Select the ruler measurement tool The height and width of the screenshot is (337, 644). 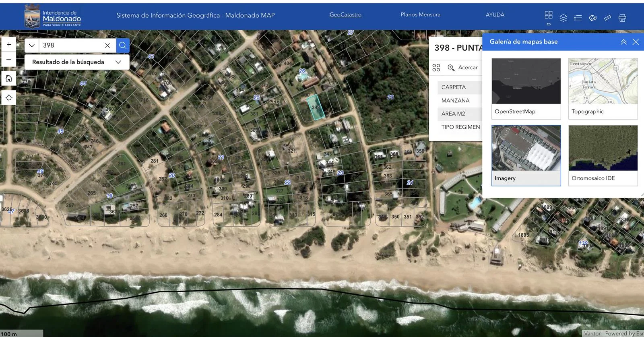[607, 18]
